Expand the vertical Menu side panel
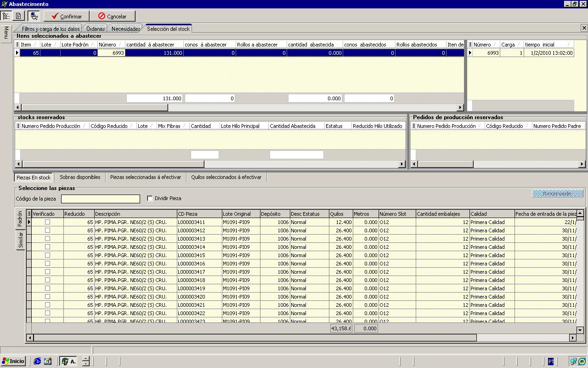This screenshot has height=368, width=588. [6, 33]
